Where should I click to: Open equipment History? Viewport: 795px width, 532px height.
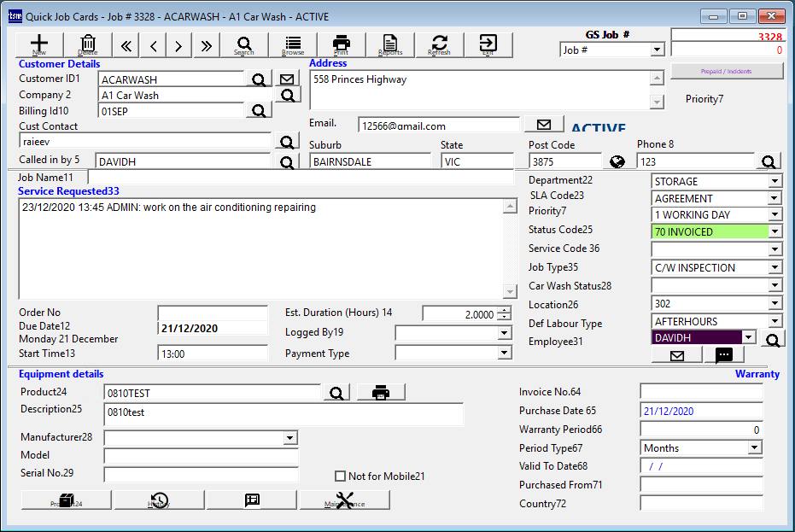pyautogui.click(x=159, y=500)
